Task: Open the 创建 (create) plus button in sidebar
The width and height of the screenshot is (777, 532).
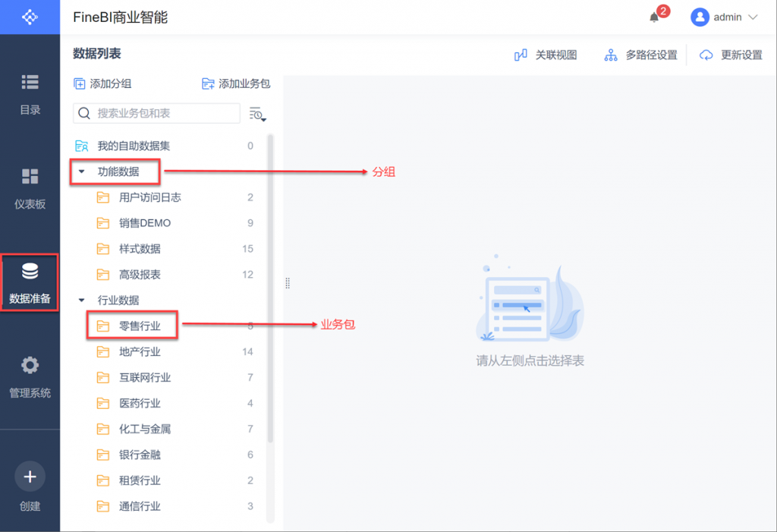Action: (x=30, y=477)
